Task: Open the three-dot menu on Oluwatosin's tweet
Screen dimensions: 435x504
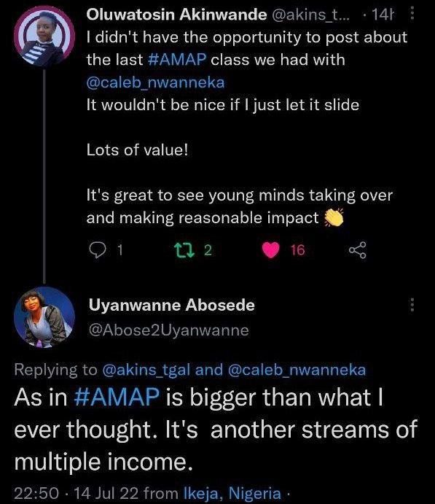Action: click(412, 14)
